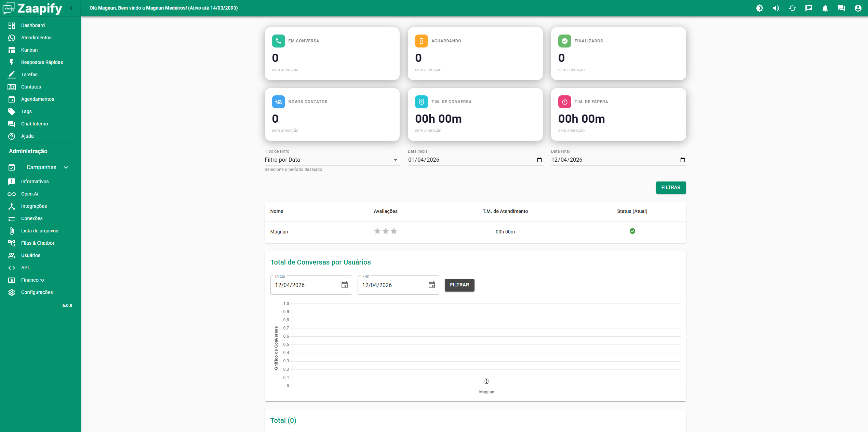Click the Open.Ai infinity icon
Image resolution: width=868 pixels, height=432 pixels.
12,194
